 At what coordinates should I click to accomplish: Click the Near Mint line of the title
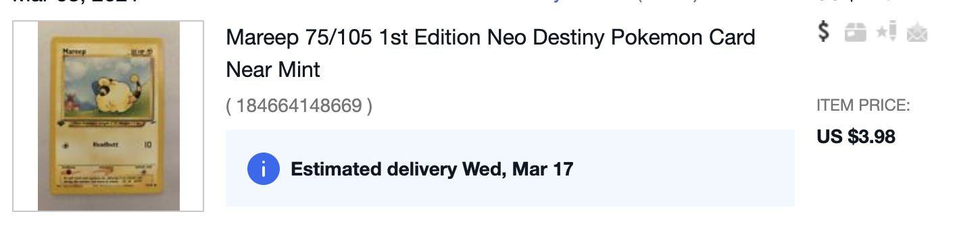(x=273, y=69)
